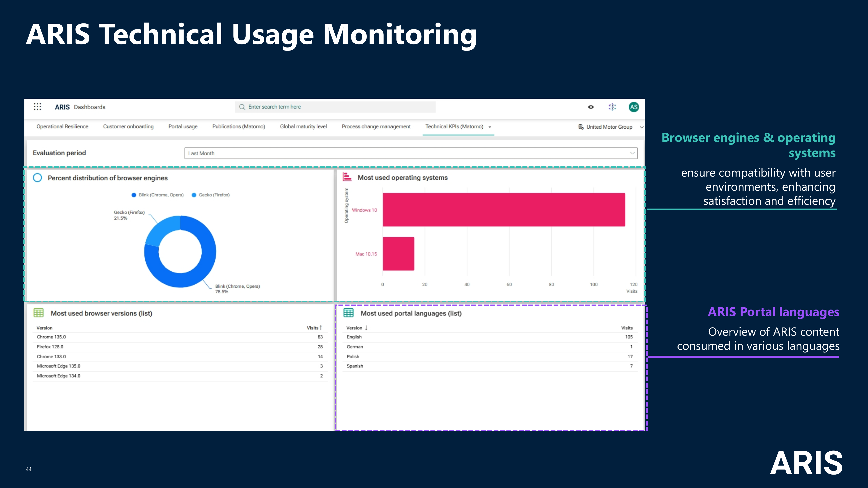Click the 'Windows 10' axis label

[x=364, y=210]
